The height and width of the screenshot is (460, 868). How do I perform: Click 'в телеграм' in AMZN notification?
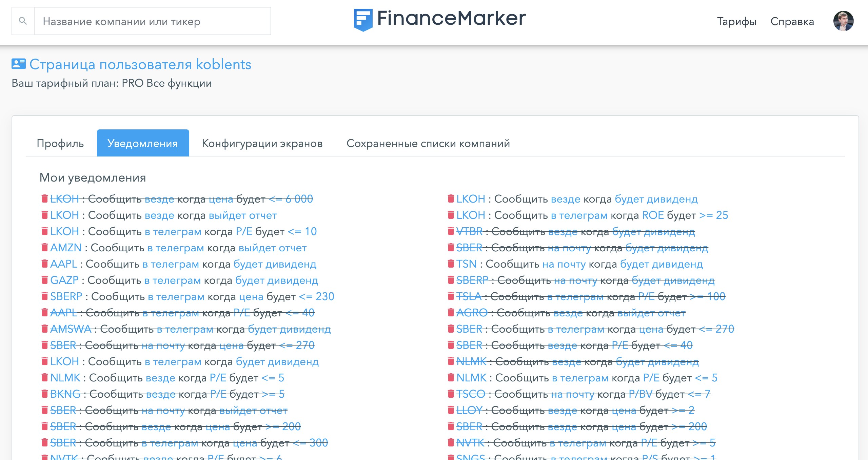pos(176,248)
